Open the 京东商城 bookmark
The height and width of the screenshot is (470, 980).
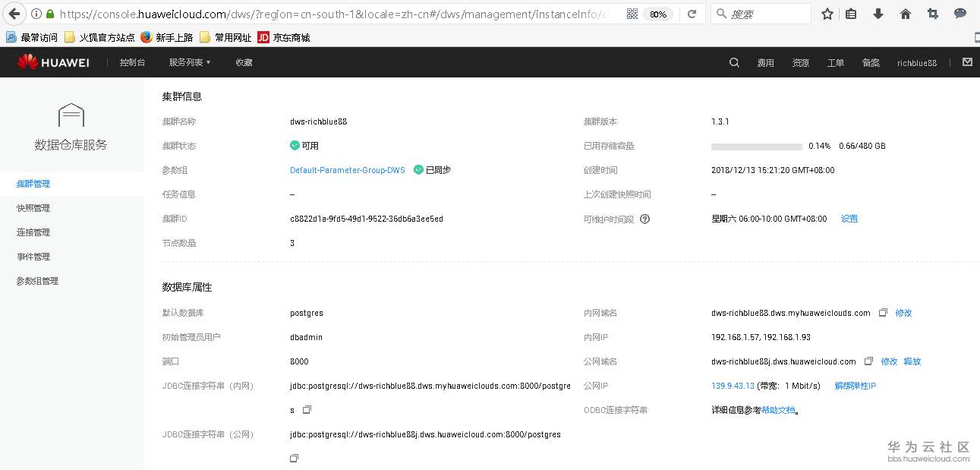click(x=291, y=36)
